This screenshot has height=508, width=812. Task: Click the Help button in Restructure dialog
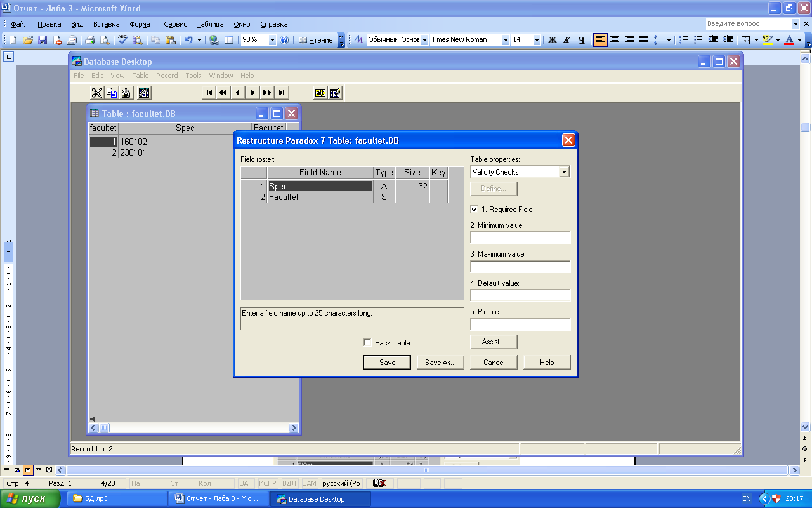pos(547,362)
